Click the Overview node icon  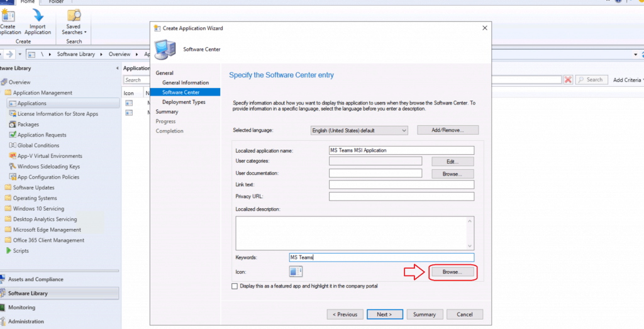point(4,82)
